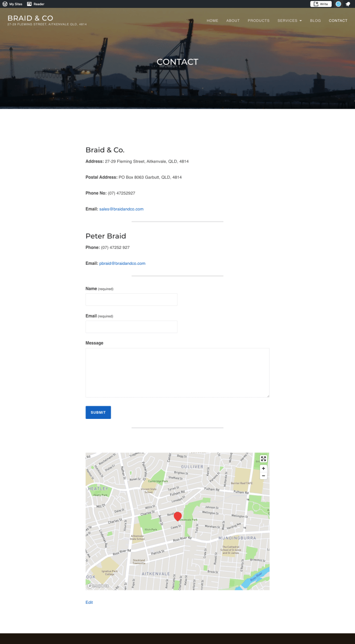This screenshot has width=355, height=644.
Task: Focus the Name input field
Action: 131,299
